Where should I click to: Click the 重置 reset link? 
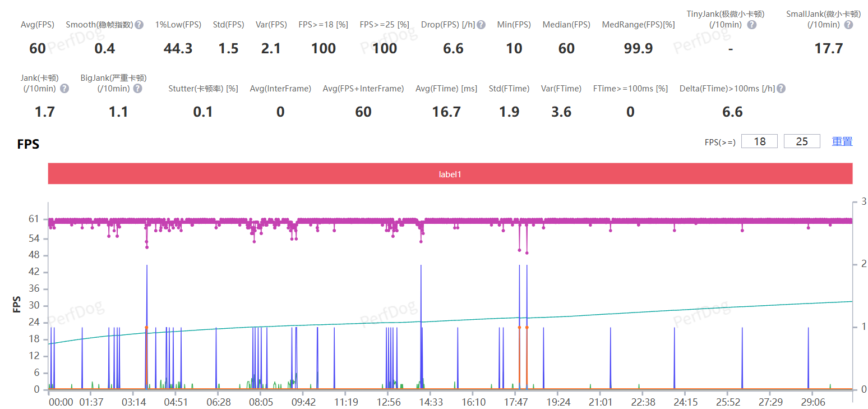point(842,141)
